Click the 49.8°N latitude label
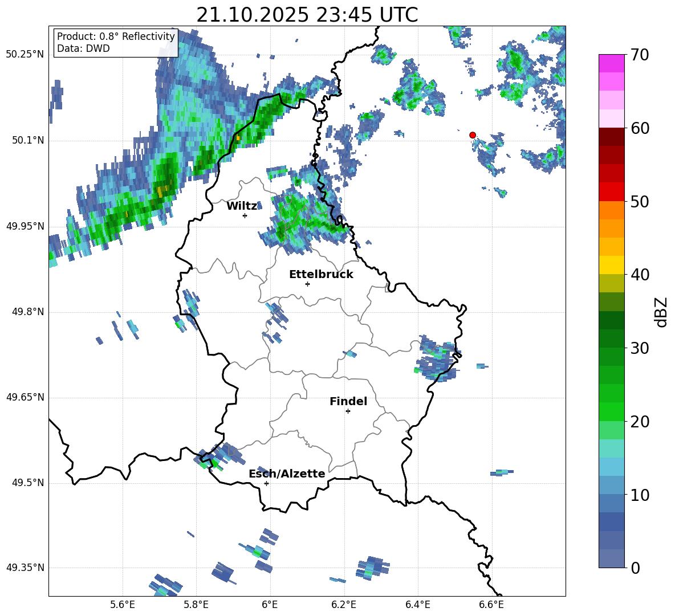675x616 pixels. (x=28, y=312)
